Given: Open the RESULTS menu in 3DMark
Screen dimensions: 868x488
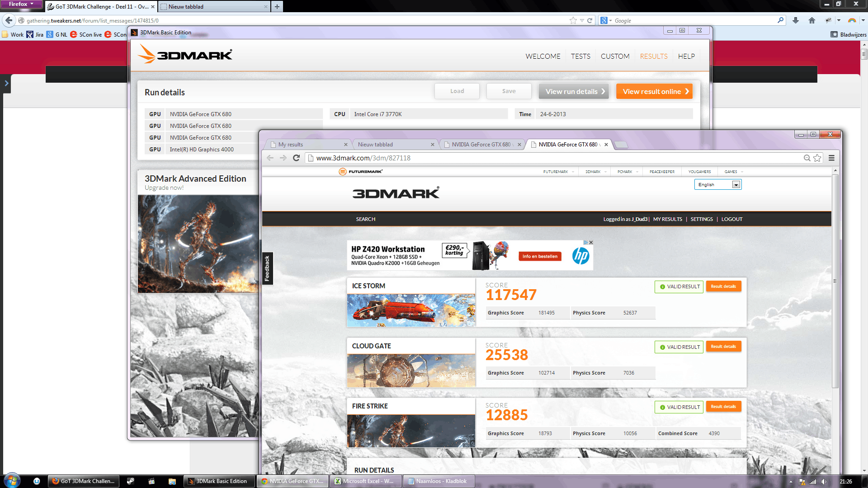Looking at the screenshot, I should point(653,56).
